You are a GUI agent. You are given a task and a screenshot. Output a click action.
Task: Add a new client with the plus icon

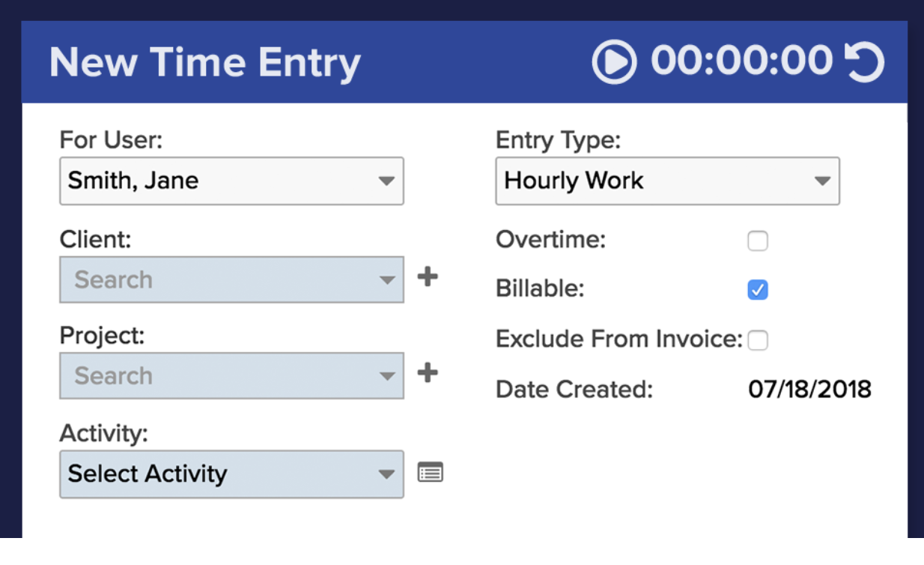[x=428, y=277]
